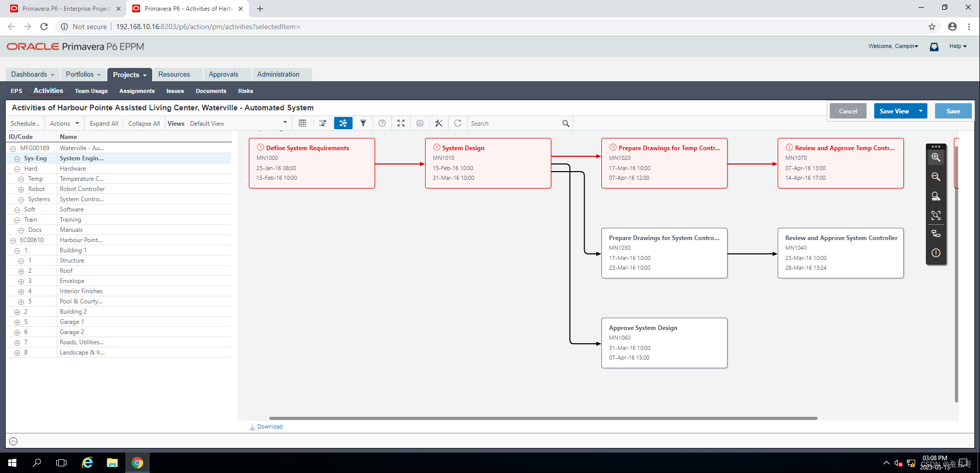Expand the Building 2 row

pos(17,312)
